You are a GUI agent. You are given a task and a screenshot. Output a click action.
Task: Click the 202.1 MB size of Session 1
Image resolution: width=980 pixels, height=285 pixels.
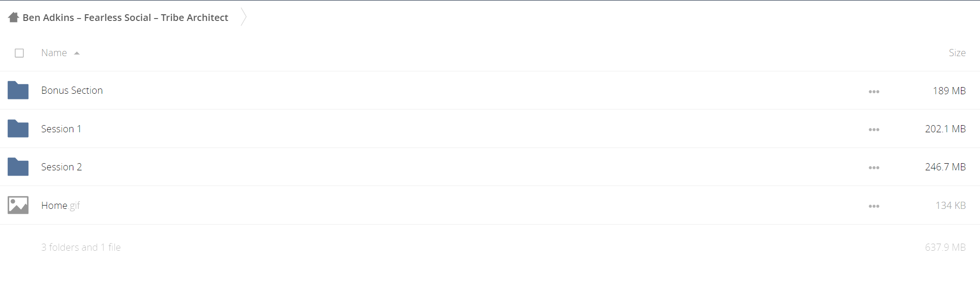coord(945,129)
